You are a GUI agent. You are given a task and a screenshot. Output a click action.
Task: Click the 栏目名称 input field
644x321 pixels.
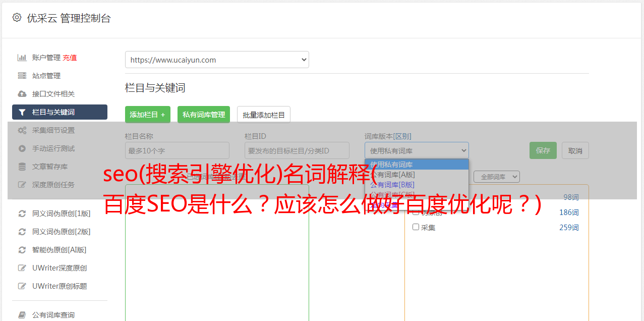177,150
